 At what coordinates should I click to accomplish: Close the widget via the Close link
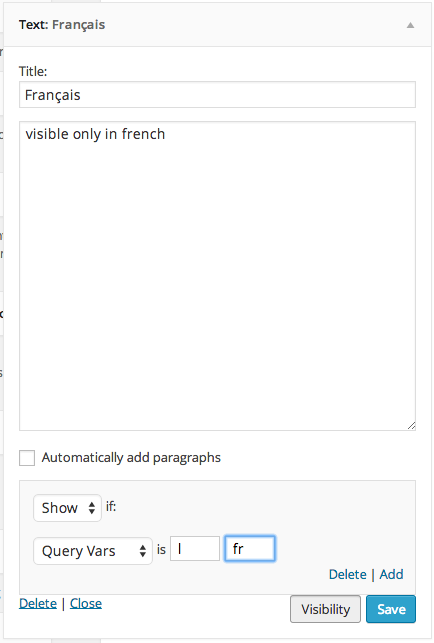pos(86,604)
